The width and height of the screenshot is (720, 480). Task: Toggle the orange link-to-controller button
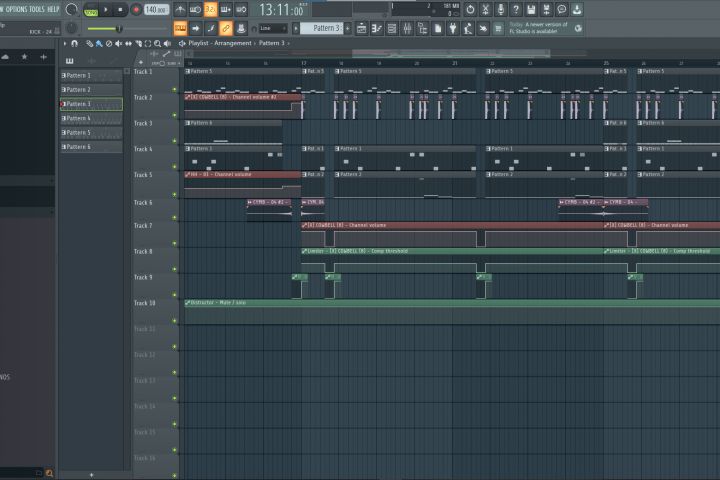226,28
